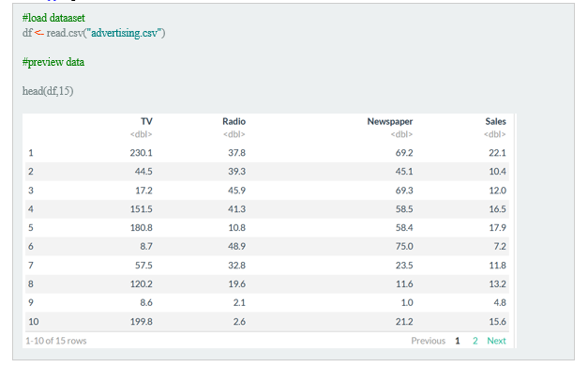Click the <dbl> type label under Sales

494,134
